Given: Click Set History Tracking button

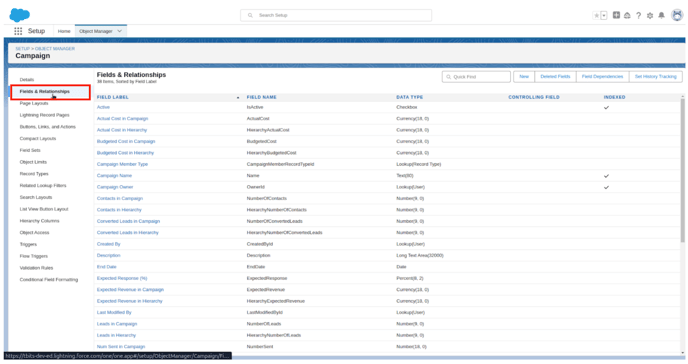Looking at the screenshot, I should coord(656,77).
